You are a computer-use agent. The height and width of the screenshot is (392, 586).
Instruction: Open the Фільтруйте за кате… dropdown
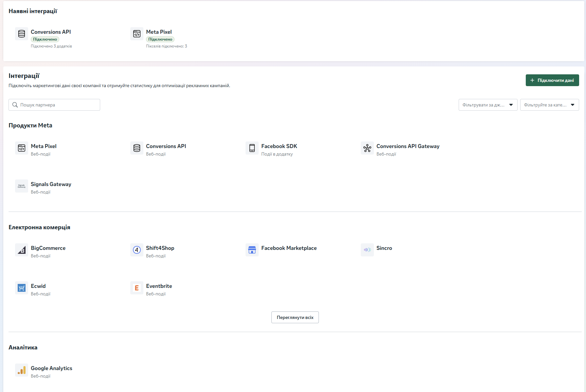[549, 105]
